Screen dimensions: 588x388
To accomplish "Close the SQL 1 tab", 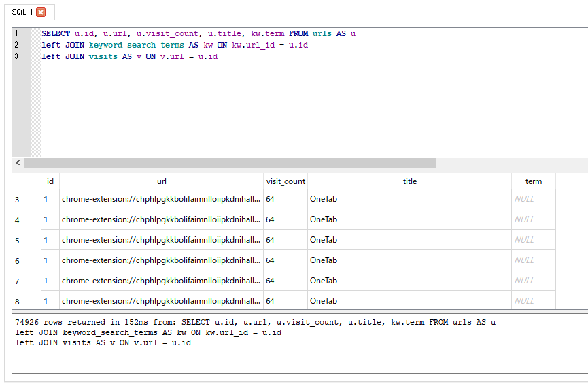I will point(41,12).
